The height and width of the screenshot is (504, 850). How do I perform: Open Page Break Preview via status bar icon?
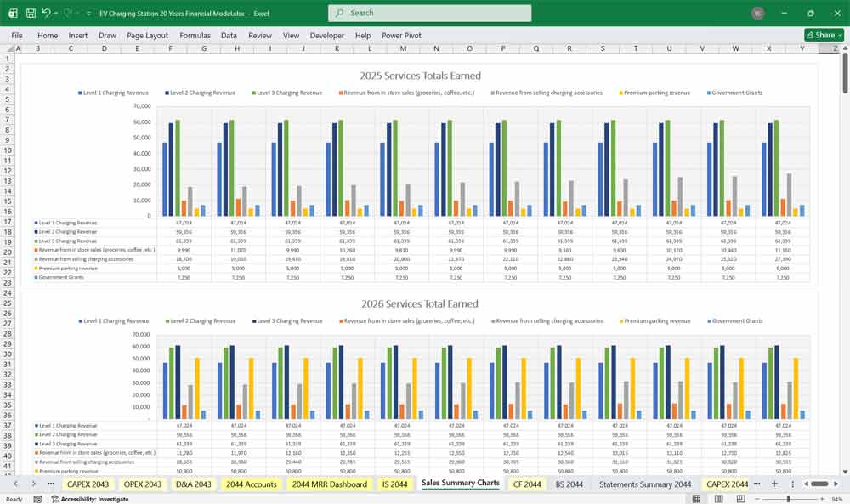pos(739,498)
